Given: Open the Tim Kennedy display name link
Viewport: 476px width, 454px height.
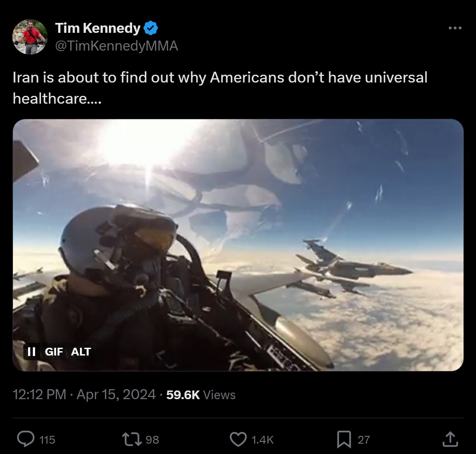Looking at the screenshot, I should (x=98, y=28).
